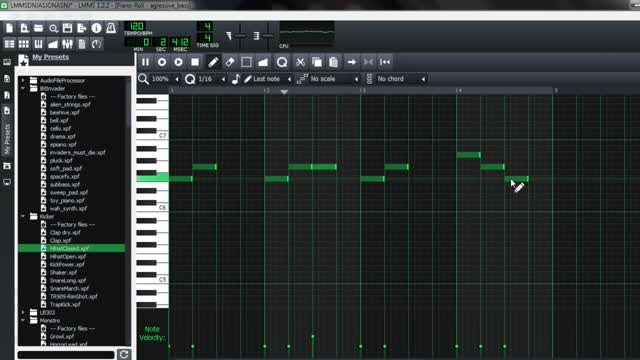Select KickPower.xpf preset
The height and width of the screenshot is (360, 640).
click(67, 264)
